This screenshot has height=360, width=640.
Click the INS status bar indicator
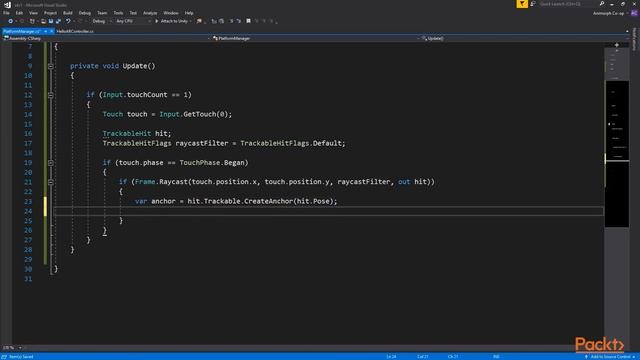(x=496, y=357)
